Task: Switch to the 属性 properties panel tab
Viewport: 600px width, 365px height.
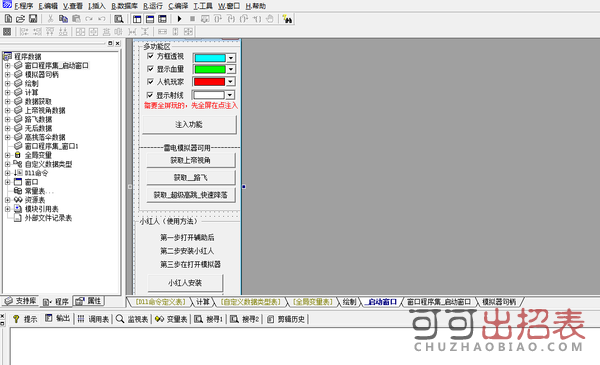Action: [89, 301]
